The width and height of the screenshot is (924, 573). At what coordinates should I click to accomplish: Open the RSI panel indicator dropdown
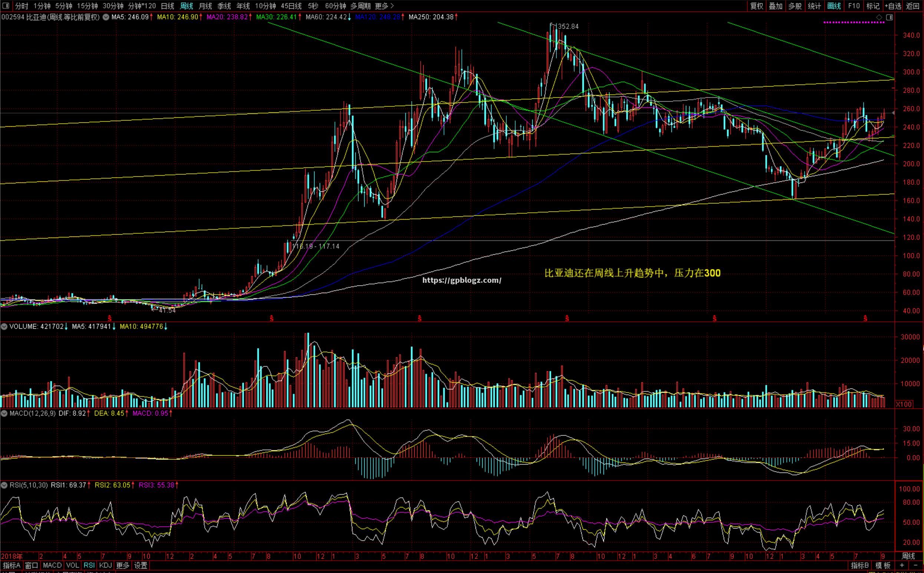click(x=4, y=485)
